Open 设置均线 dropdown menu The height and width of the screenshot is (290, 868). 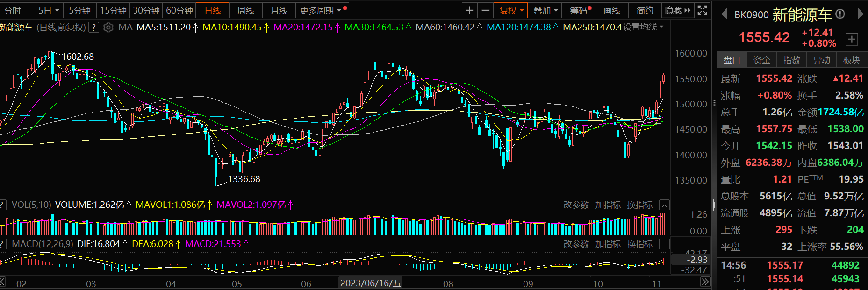(x=643, y=27)
